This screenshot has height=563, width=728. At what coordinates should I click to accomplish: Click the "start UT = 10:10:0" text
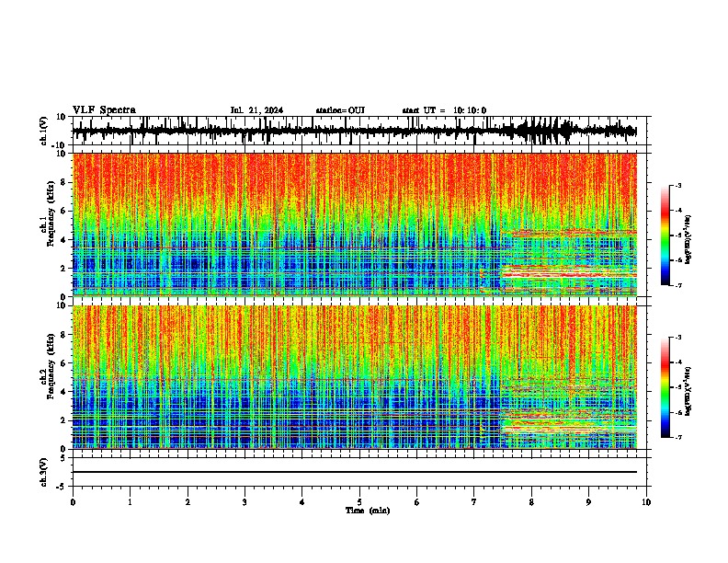coord(444,110)
